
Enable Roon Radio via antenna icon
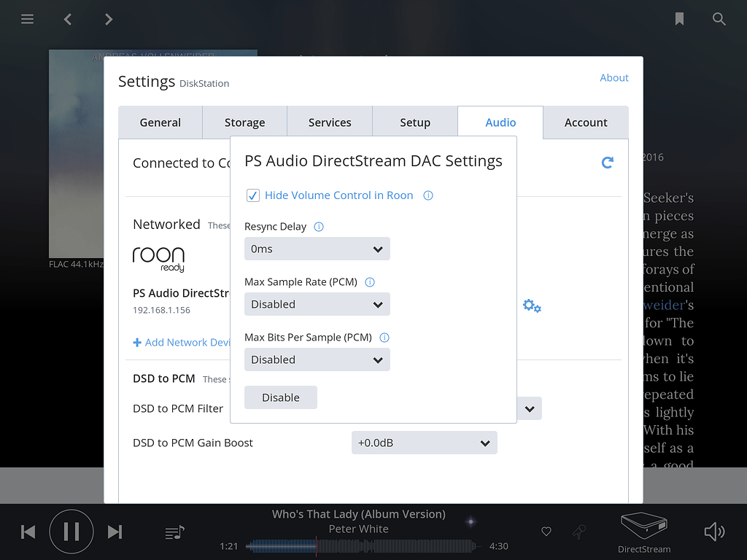(578, 532)
